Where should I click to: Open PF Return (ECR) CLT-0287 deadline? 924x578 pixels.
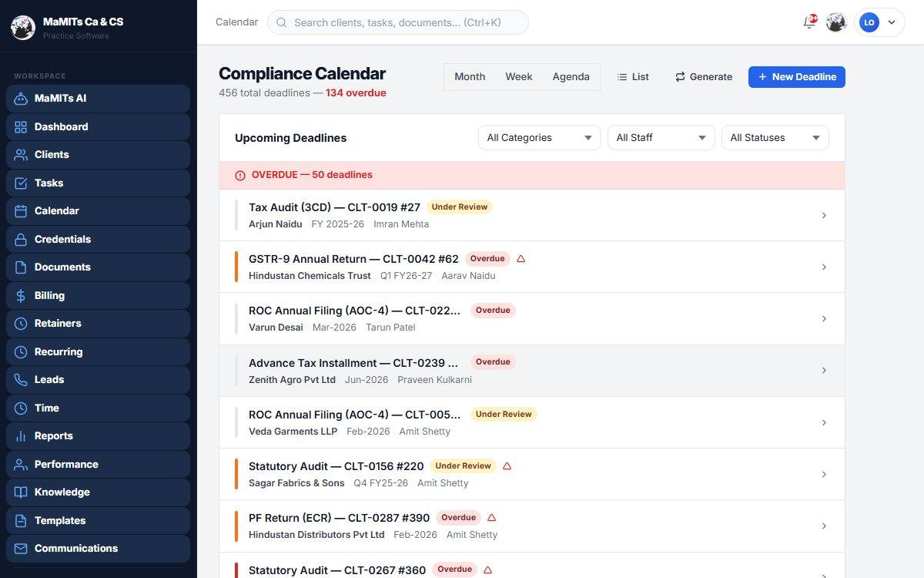pos(532,526)
